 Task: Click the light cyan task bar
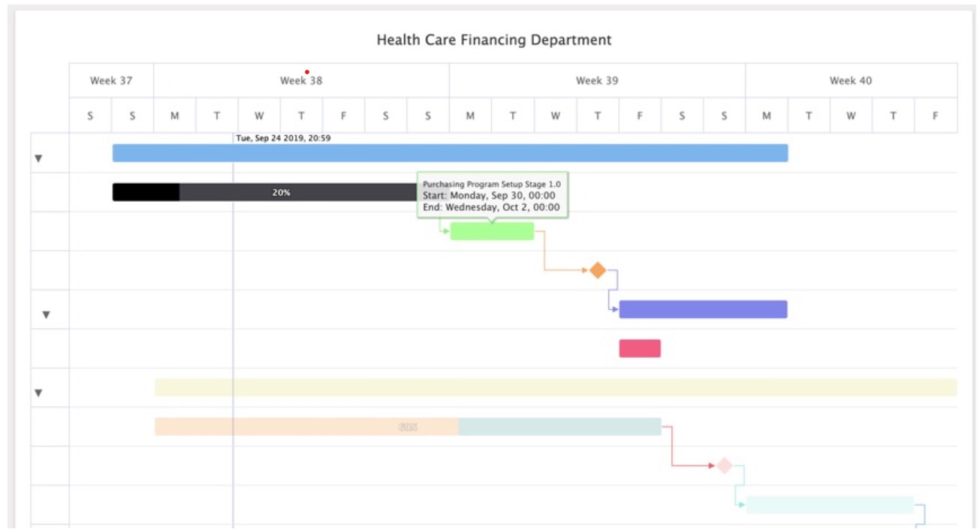(829, 505)
